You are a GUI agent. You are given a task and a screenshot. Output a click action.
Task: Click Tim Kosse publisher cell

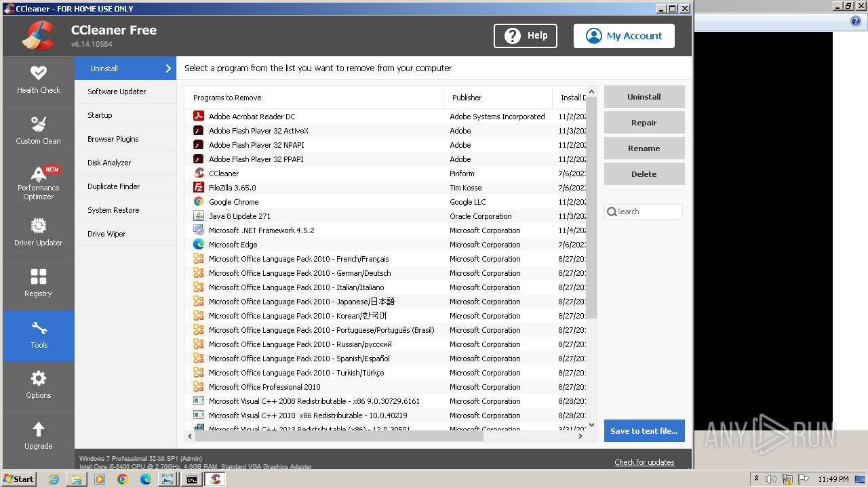click(466, 187)
